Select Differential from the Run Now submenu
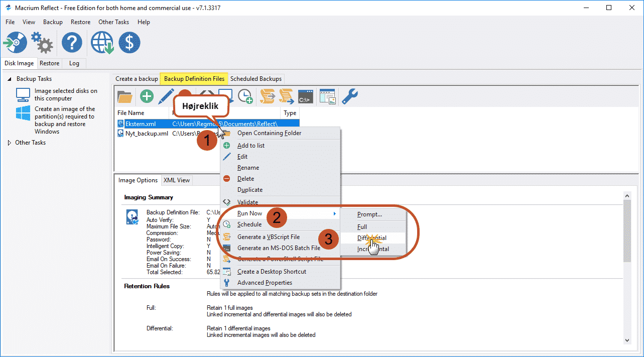 (x=372, y=238)
